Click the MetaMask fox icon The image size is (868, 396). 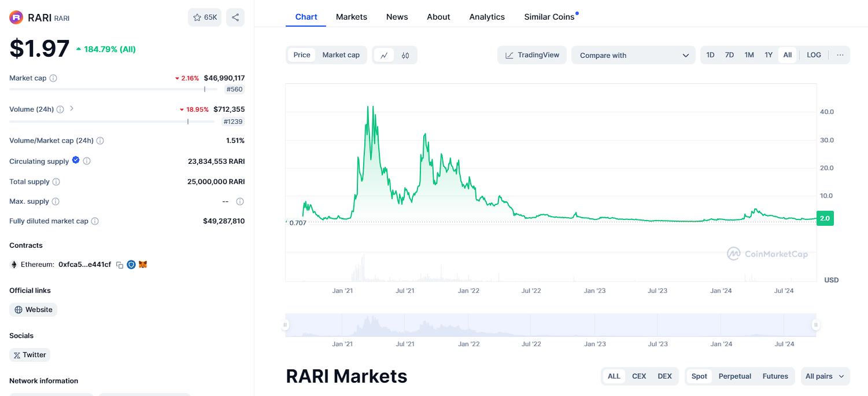tap(143, 265)
